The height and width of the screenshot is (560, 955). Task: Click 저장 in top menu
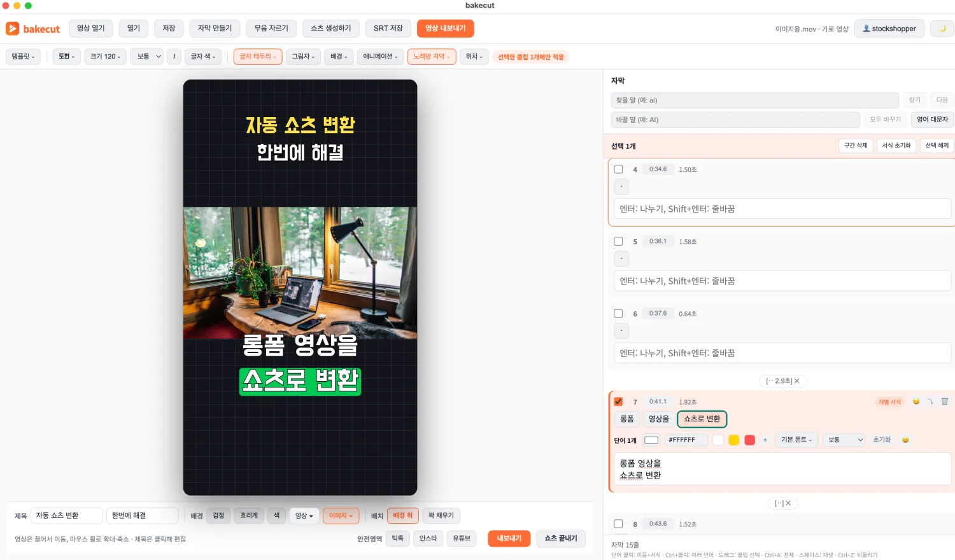tap(169, 29)
